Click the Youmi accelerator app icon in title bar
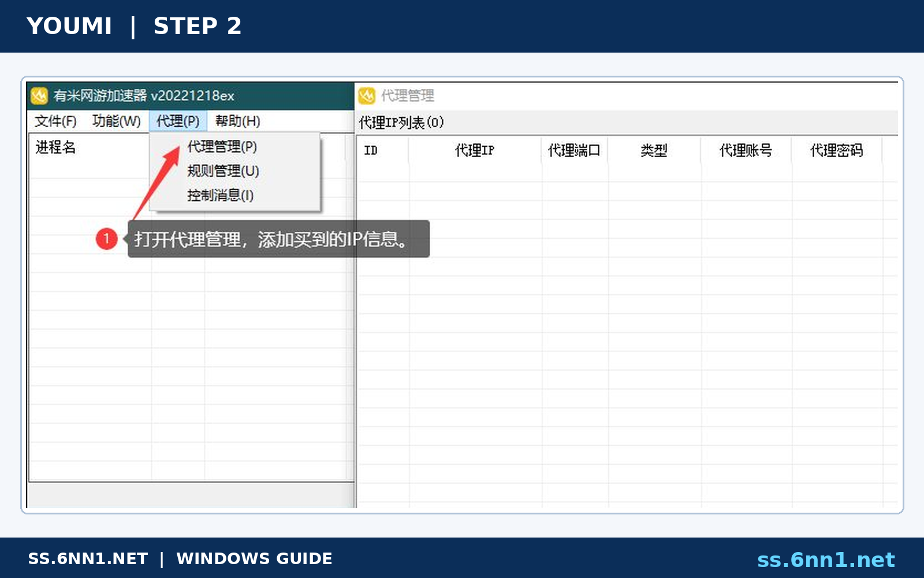The image size is (924, 578). pos(39,95)
